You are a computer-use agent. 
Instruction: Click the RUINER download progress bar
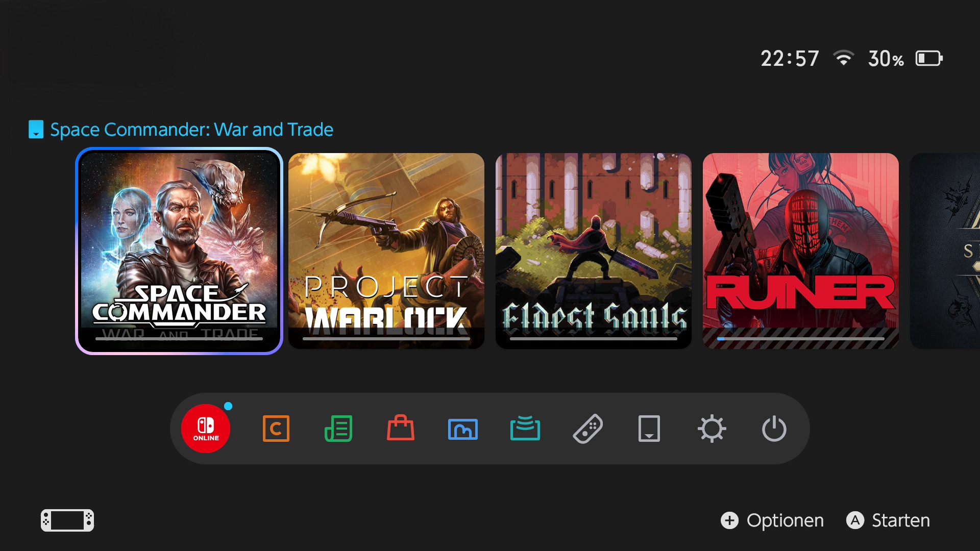tap(801, 338)
